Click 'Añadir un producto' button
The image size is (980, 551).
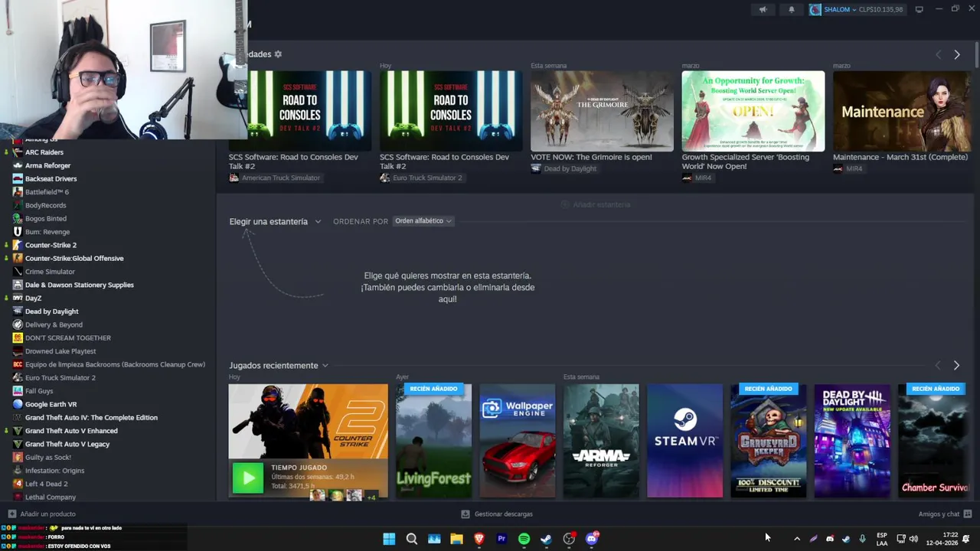tap(41, 514)
